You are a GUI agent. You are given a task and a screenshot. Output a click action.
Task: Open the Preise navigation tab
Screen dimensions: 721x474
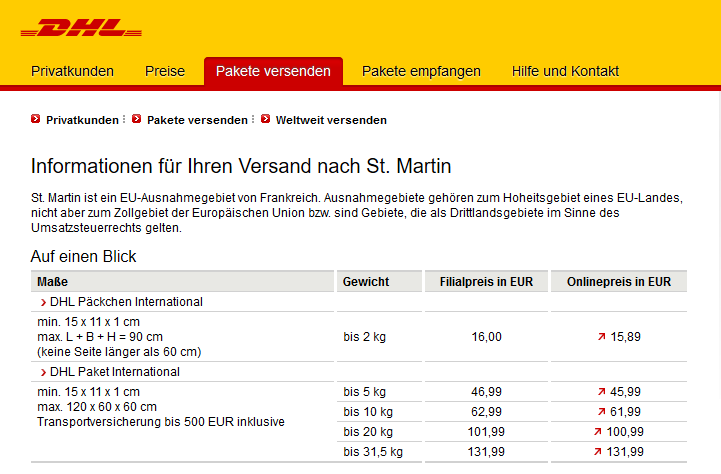pos(165,71)
